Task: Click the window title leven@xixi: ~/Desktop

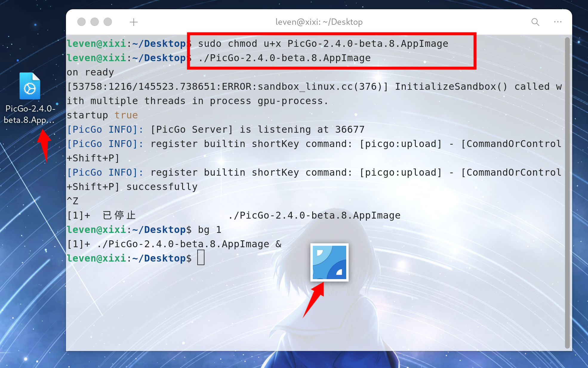Action: [x=319, y=22]
